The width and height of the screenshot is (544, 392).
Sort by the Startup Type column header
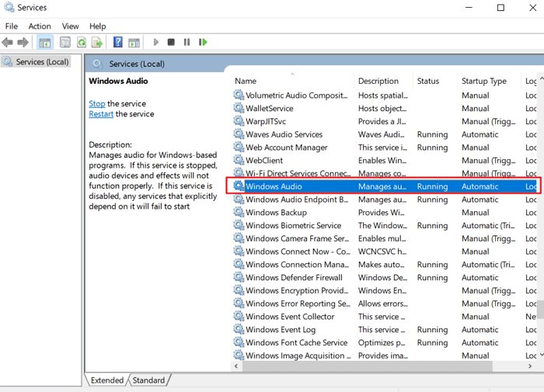pos(489,81)
